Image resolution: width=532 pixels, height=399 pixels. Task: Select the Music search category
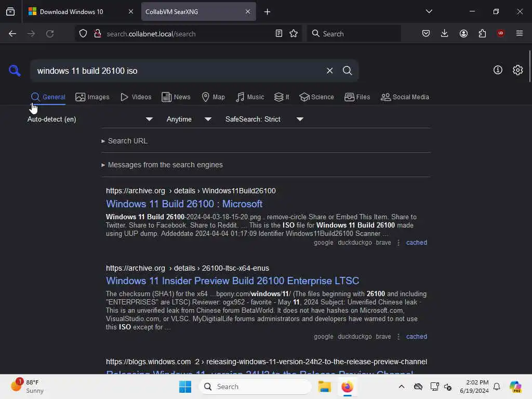(x=250, y=97)
